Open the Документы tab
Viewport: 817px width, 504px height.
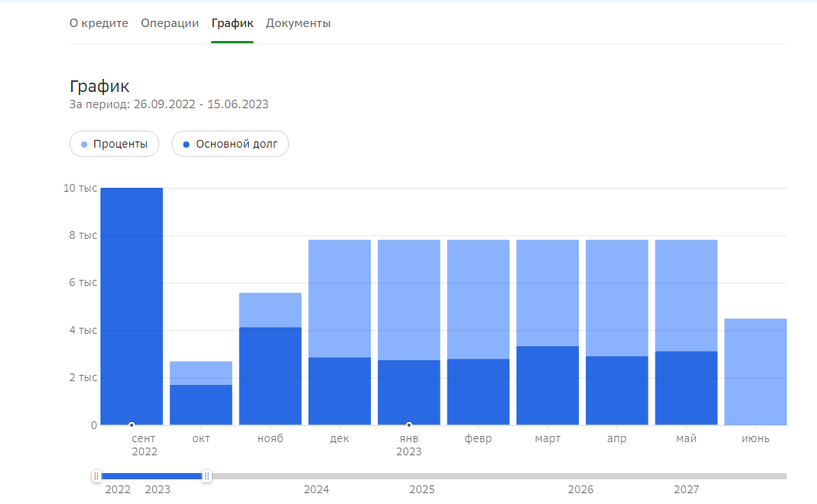[298, 23]
